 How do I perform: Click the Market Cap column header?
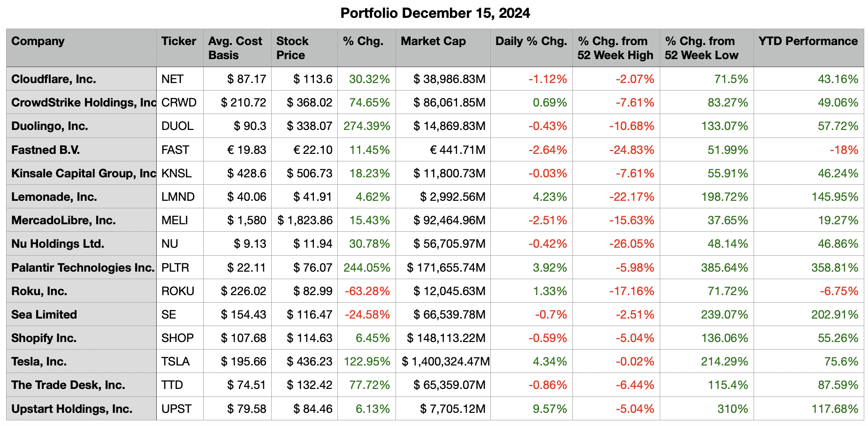click(x=433, y=41)
